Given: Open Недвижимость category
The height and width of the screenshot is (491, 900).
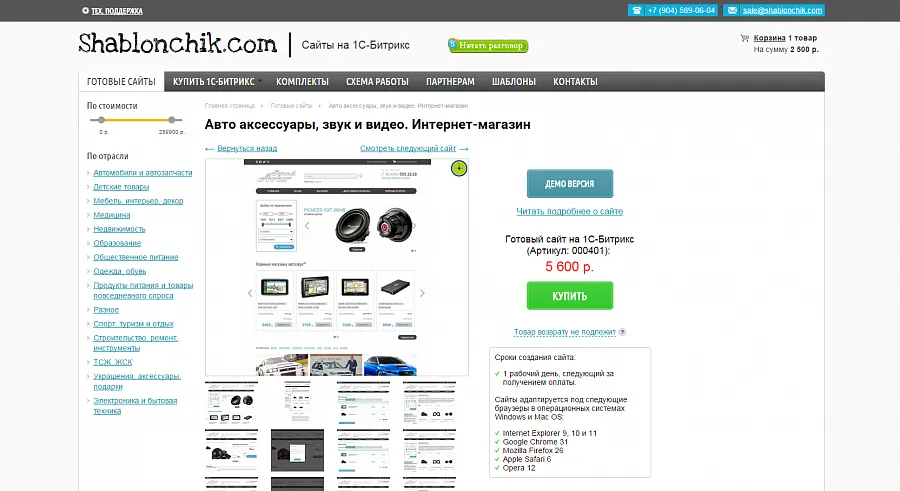Looking at the screenshot, I should click(119, 229).
